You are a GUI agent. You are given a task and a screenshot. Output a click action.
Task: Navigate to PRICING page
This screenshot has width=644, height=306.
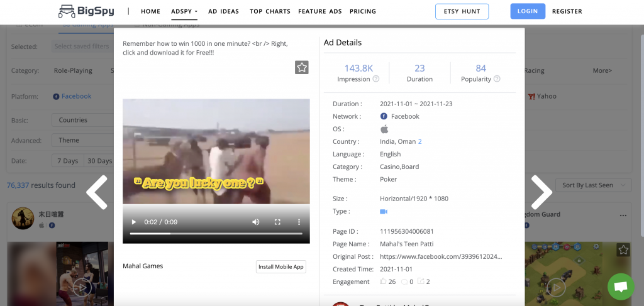click(363, 11)
